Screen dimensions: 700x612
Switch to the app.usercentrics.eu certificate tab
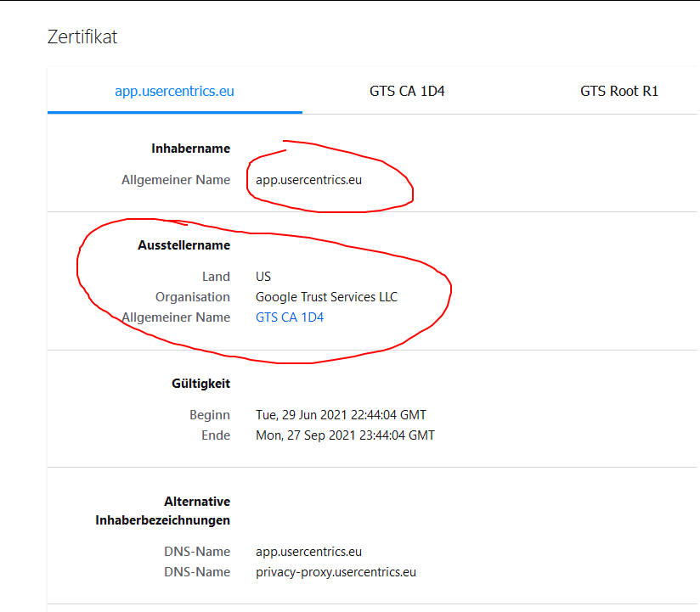point(174,91)
